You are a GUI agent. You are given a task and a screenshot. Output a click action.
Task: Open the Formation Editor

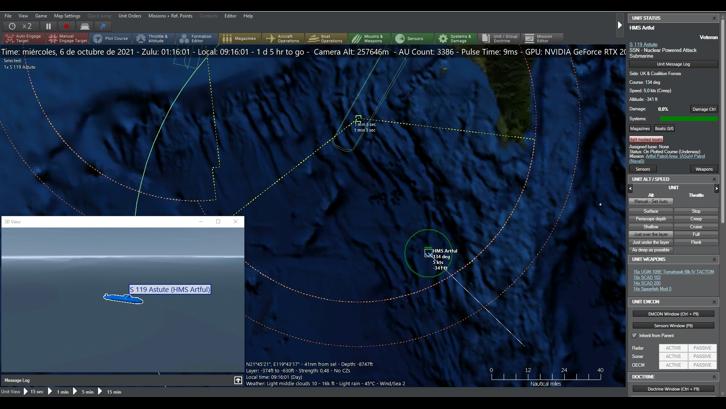[196, 38]
